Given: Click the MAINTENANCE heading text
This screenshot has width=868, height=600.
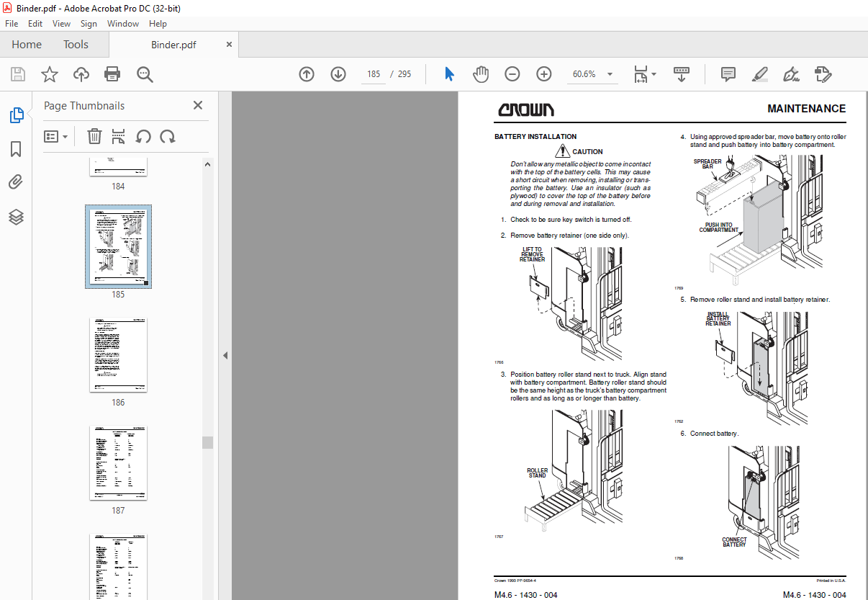Looking at the screenshot, I should pyautogui.click(x=806, y=109).
